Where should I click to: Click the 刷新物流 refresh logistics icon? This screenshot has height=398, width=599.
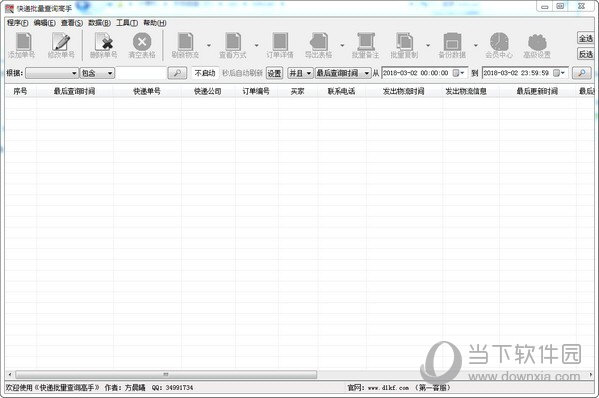[x=185, y=42]
